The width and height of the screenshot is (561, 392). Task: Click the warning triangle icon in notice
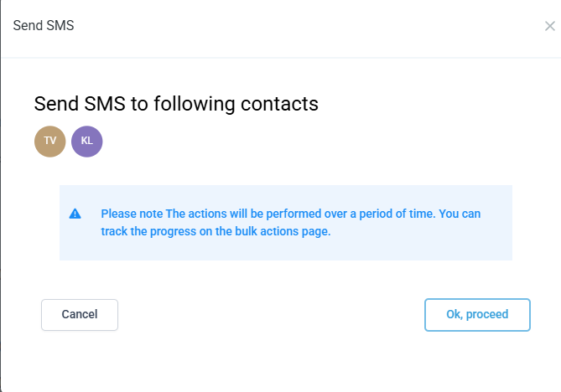point(75,214)
